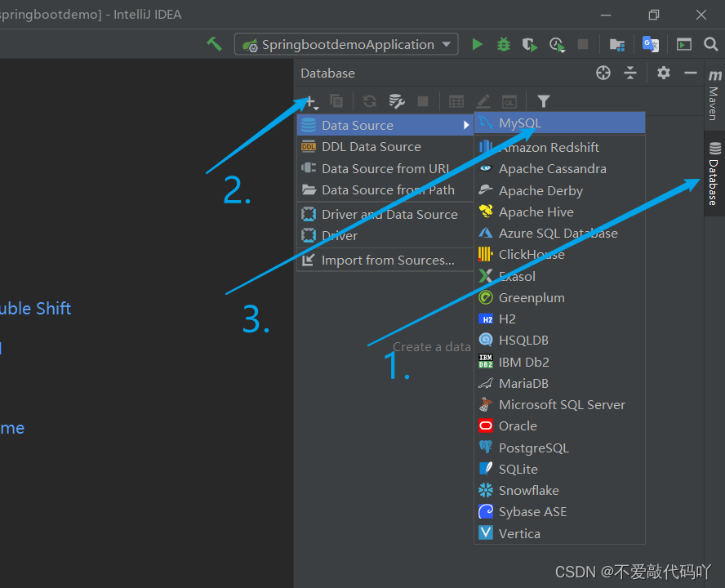Select the Driver menu item
Screen dimensions: 725x588
click(385, 235)
